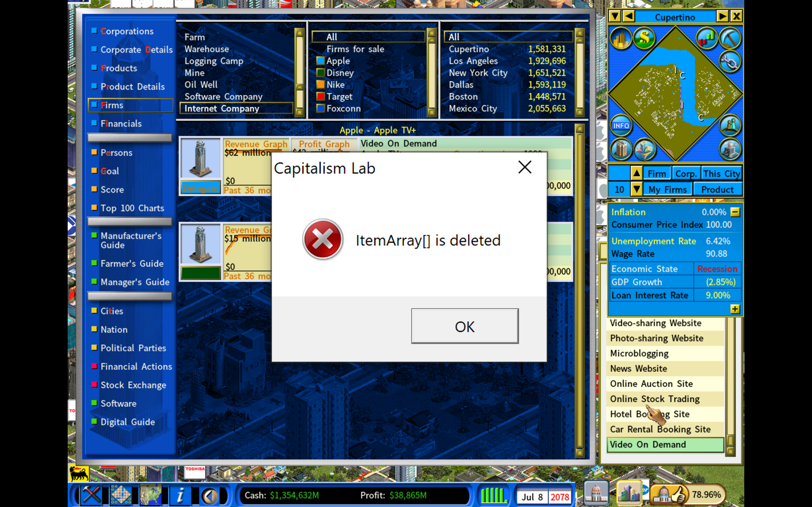This screenshot has width=812, height=507.
Task: Click OK to dismiss ItemArray[] error
Action: point(465,326)
